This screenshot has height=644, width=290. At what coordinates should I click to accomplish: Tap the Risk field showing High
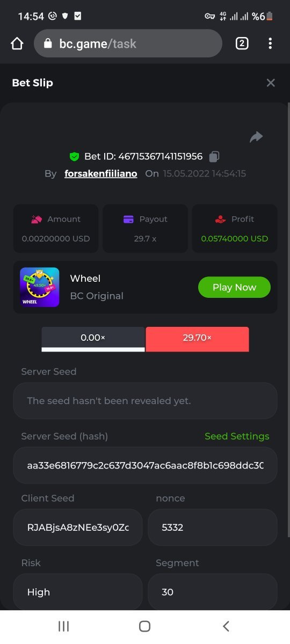tap(78, 592)
